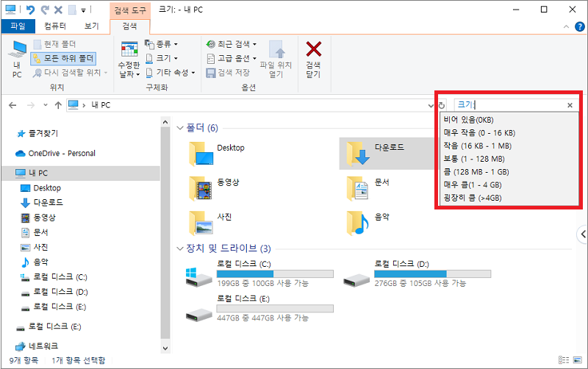
Task: Choose 비어 있음(0KB) size filter
Action: point(509,120)
